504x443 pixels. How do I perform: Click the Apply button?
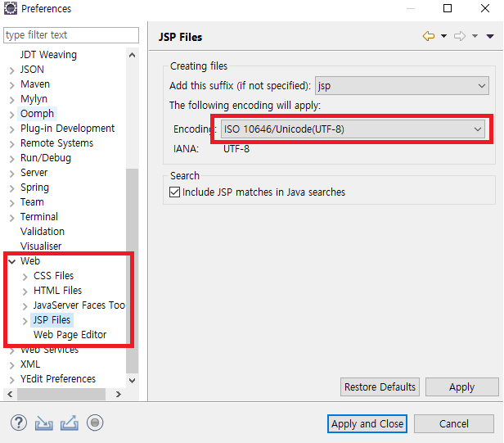tap(462, 386)
